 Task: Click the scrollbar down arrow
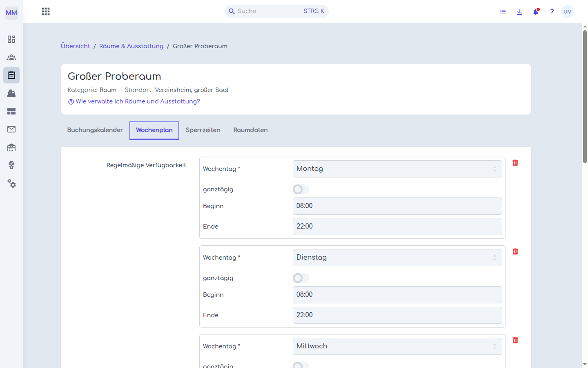pos(585,364)
